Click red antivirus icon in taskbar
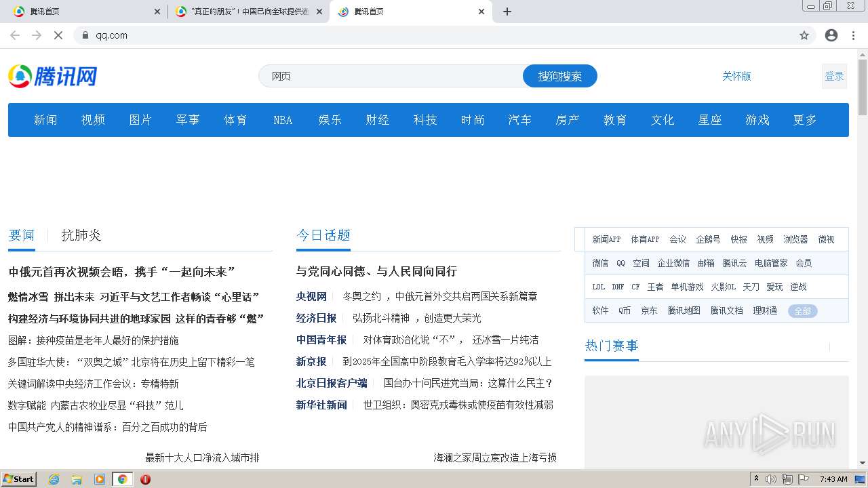The width and height of the screenshot is (868, 488). point(145,479)
